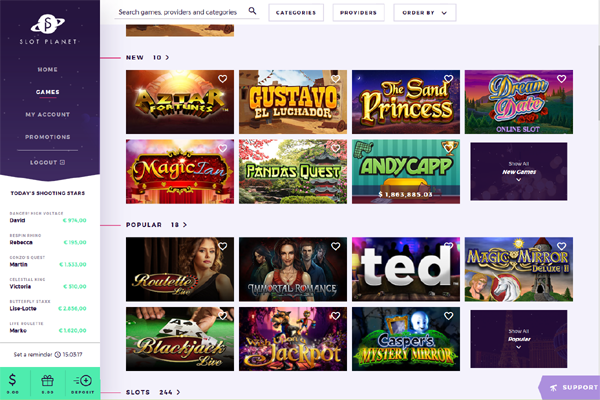
Task: Expand the Popular section arrow
Action: (x=185, y=225)
